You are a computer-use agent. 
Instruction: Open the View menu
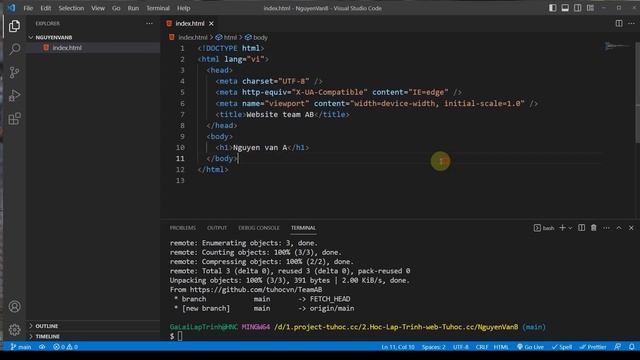[98, 8]
